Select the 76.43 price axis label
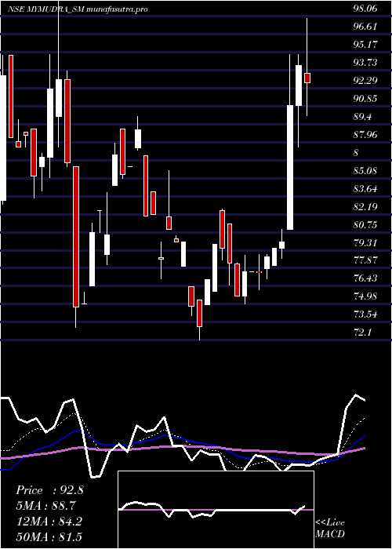Screen dimensions: 392x549 coord(365,278)
